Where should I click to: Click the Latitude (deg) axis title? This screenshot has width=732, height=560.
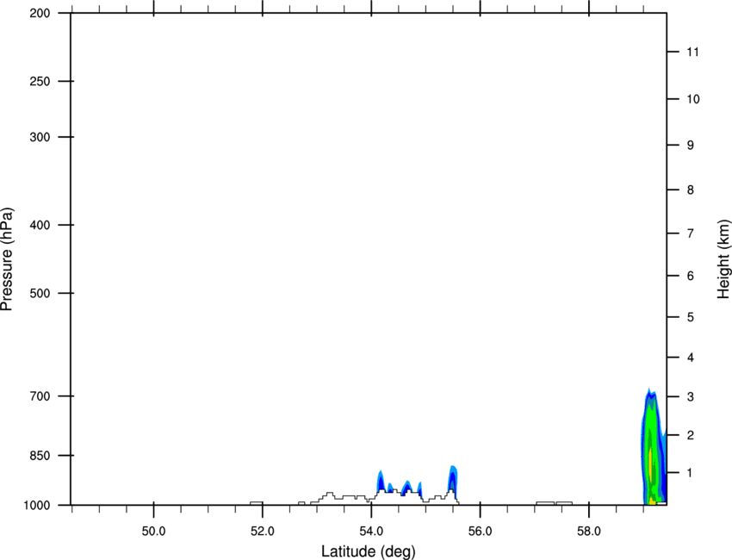368,551
